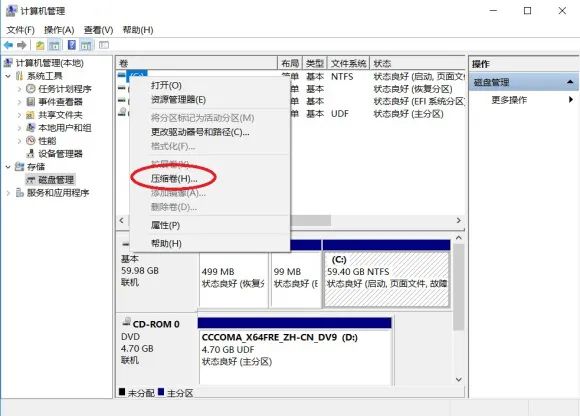Image resolution: width=580 pixels, height=416 pixels.
Task: Click the Device Manager icon in tree
Action: (31, 154)
